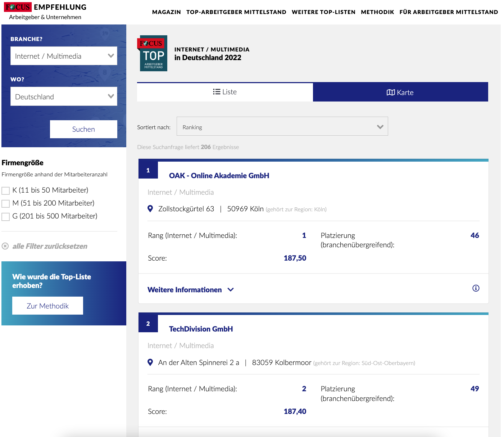Expand Weitere Informationen for OAK

[191, 290]
